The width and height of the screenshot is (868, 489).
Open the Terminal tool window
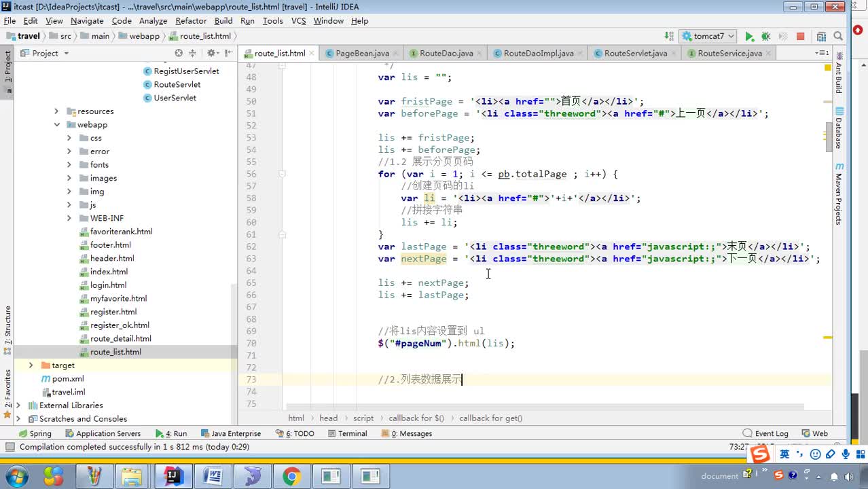[346, 433]
